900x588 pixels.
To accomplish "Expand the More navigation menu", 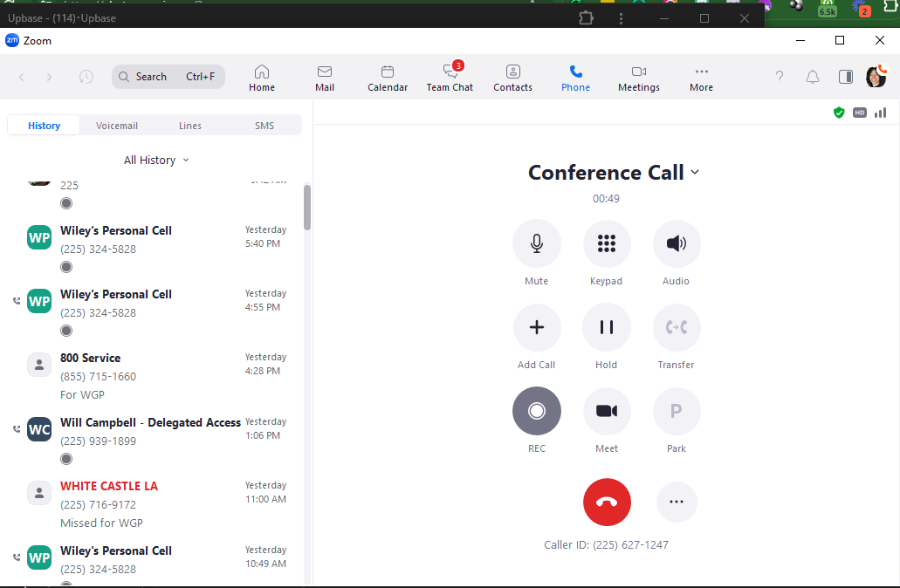I will tap(700, 77).
